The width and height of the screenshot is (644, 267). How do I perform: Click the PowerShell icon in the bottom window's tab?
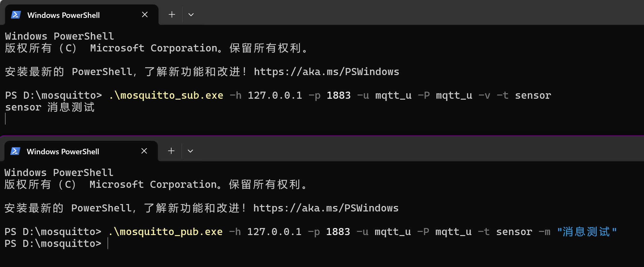tap(15, 151)
